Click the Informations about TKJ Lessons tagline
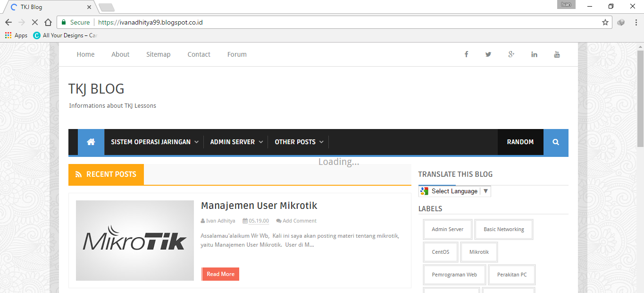Image resolution: width=644 pixels, height=293 pixels. point(112,106)
